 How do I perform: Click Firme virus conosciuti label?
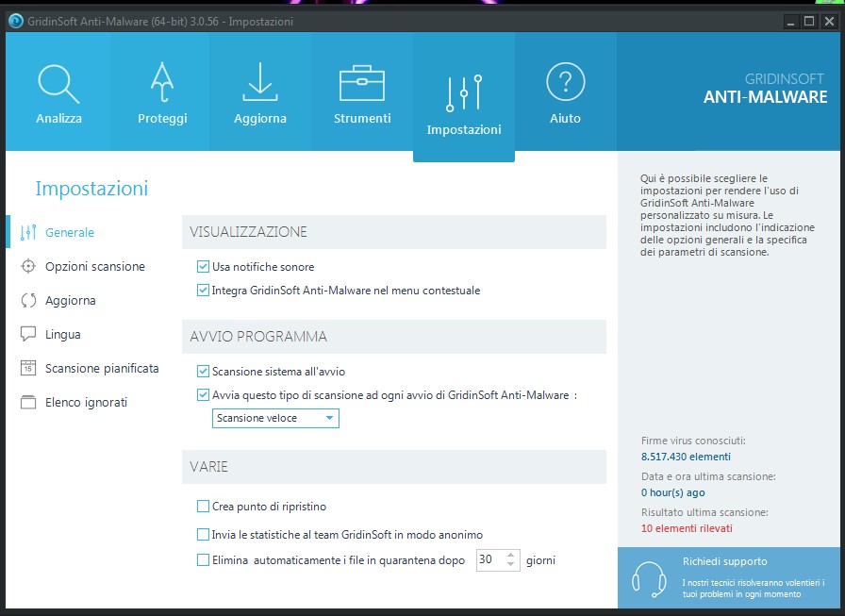click(693, 441)
